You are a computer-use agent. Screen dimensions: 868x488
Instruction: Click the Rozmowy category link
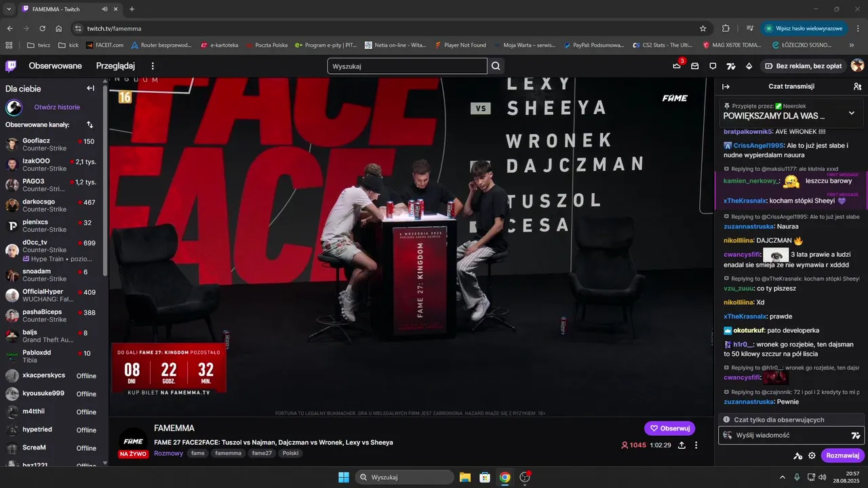(x=168, y=453)
